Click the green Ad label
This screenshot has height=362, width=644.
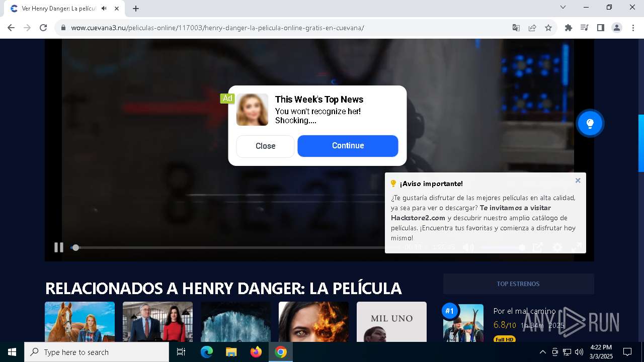click(x=227, y=99)
